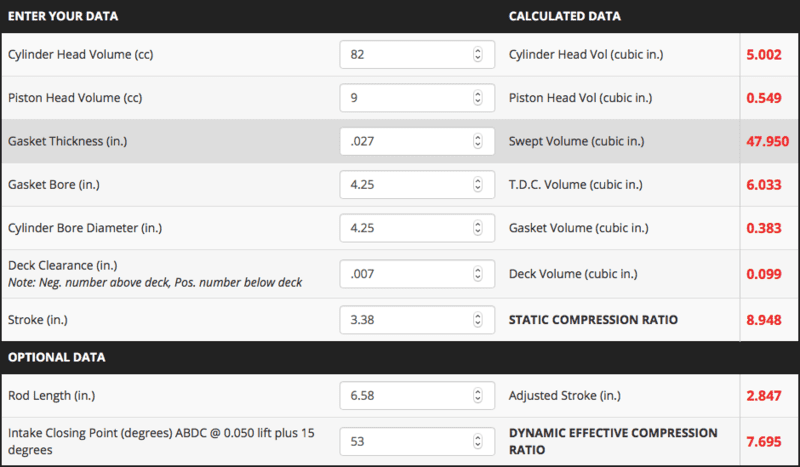Use the stepper on Cylinder Head Volume
The width and height of the screenshot is (800, 467).
477,55
